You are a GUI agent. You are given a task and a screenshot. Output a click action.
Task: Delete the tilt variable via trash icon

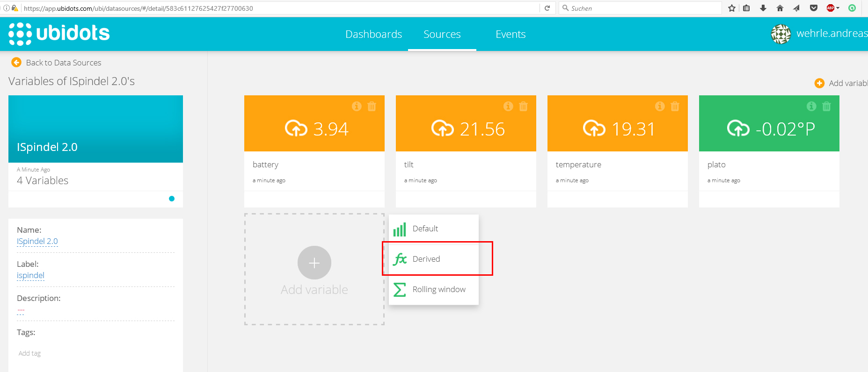point(523,107)
